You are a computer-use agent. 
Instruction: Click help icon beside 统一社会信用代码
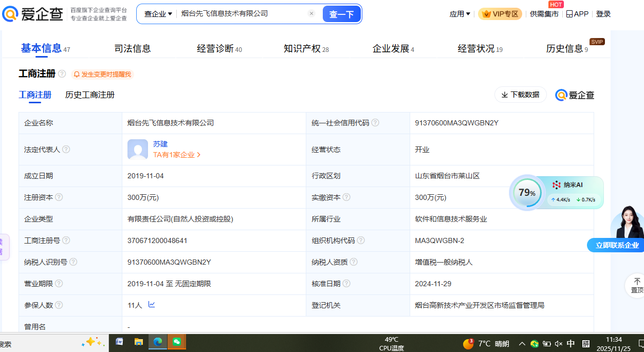[375, 123]
